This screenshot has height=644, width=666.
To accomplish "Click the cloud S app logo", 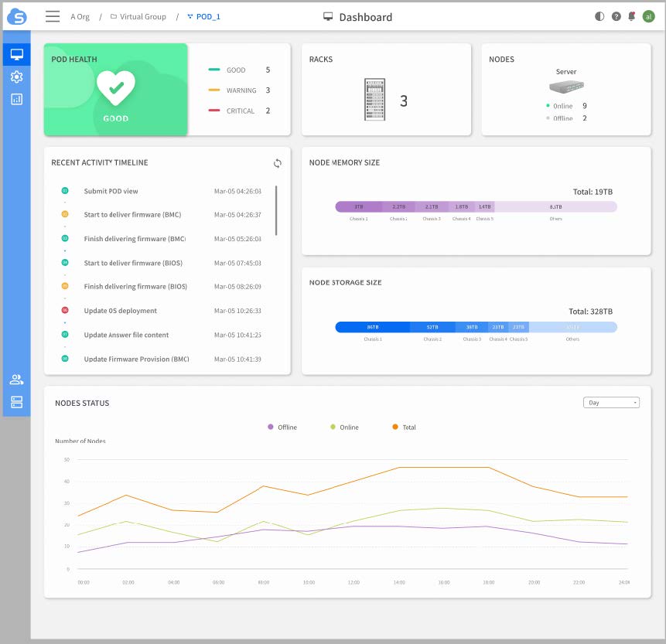I will 16,16.
